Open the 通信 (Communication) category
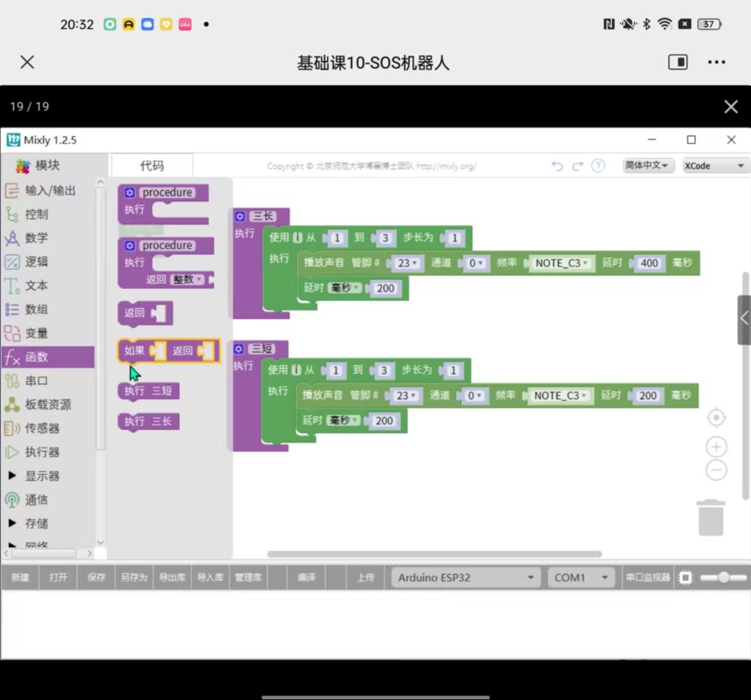Screen dimensions: 751x700 (31, 499)
